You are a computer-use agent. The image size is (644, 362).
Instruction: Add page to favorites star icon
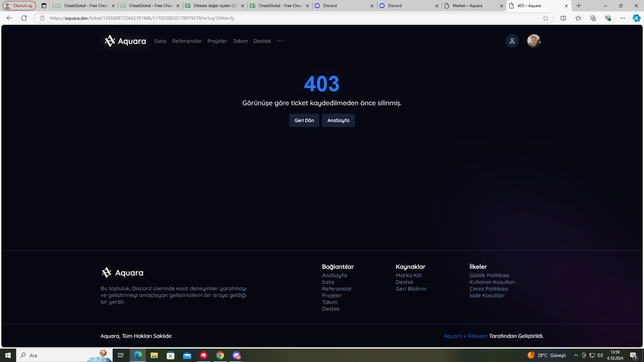tap(546, 18)
